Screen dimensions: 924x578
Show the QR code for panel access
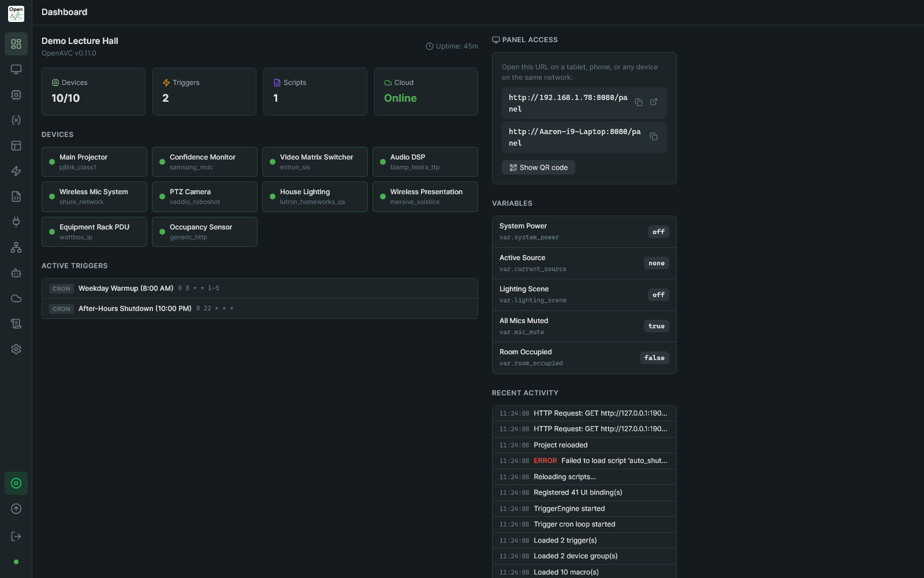point(538,168)
